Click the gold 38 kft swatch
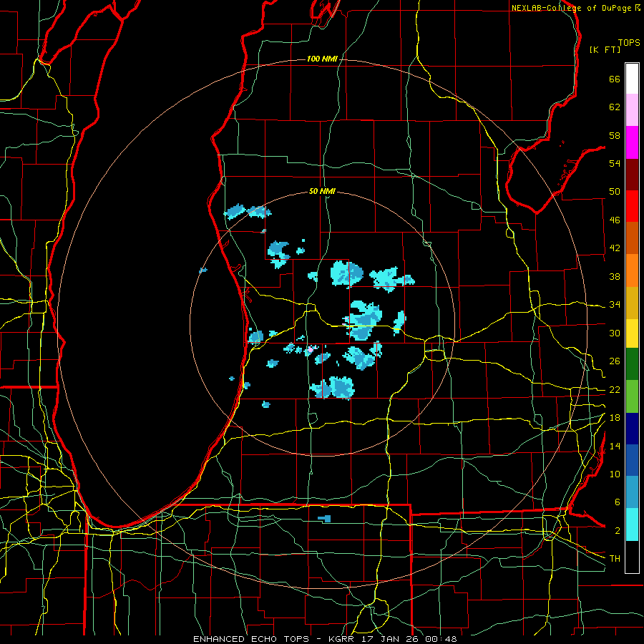The height and width of the screenshot is (644, 644). tap(632, 303)
